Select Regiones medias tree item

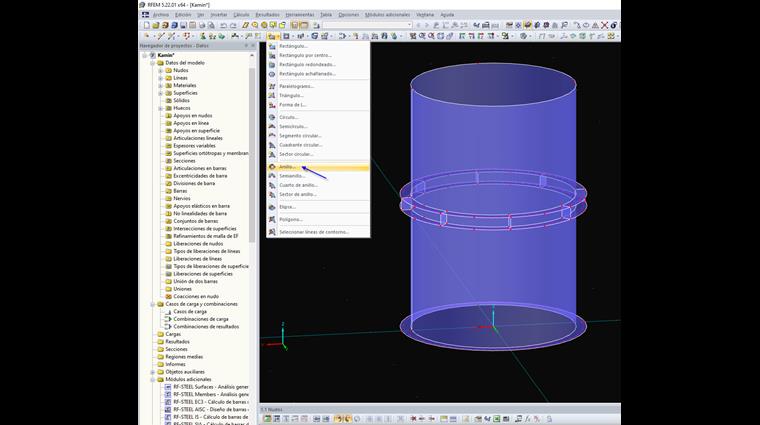184,357
